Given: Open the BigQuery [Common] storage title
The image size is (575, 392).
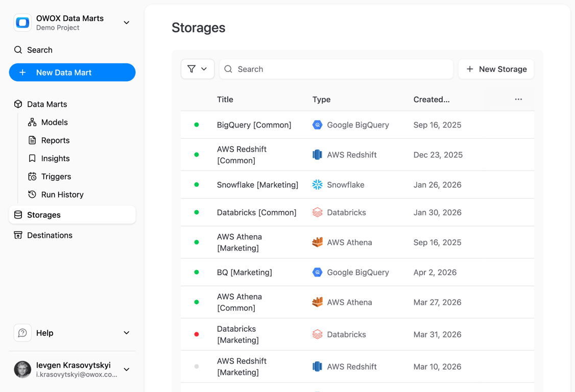Looking at the screenshot, I should pyautogui.click(x=254, y=125).
